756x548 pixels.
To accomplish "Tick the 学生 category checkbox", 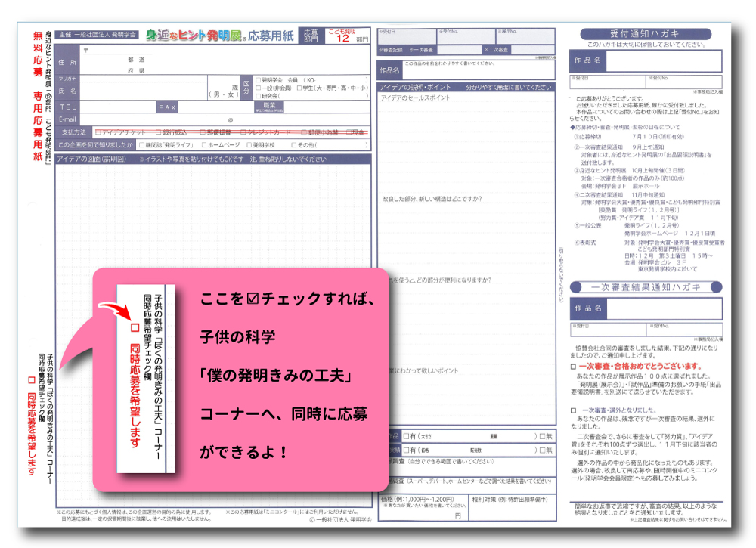I will pyautogui.click(x=299, y=88).
